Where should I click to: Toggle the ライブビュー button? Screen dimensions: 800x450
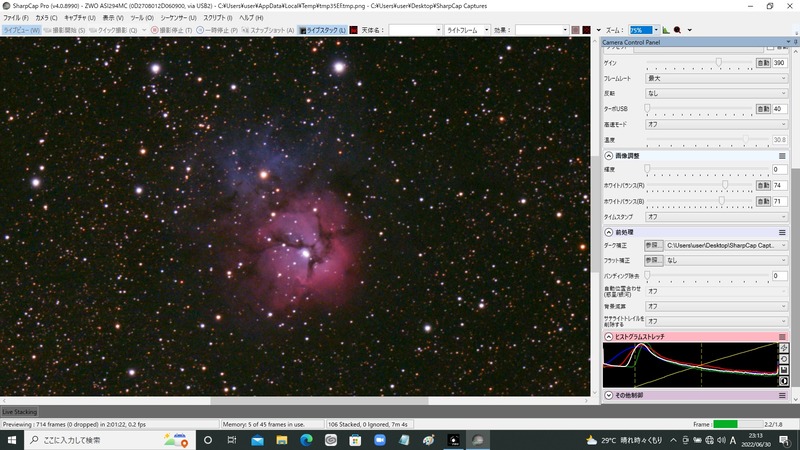pyautogui.click(x=21, y=30)
